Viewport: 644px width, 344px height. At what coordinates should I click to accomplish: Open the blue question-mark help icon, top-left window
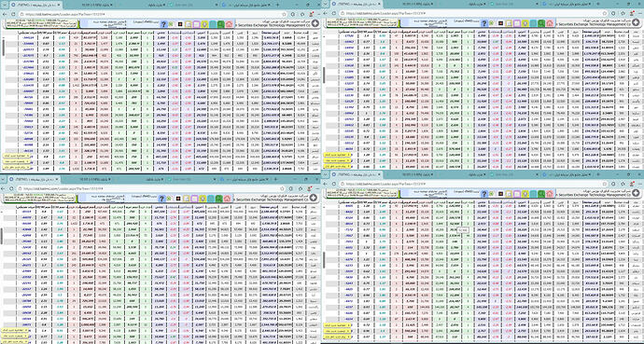pos(163,24)
